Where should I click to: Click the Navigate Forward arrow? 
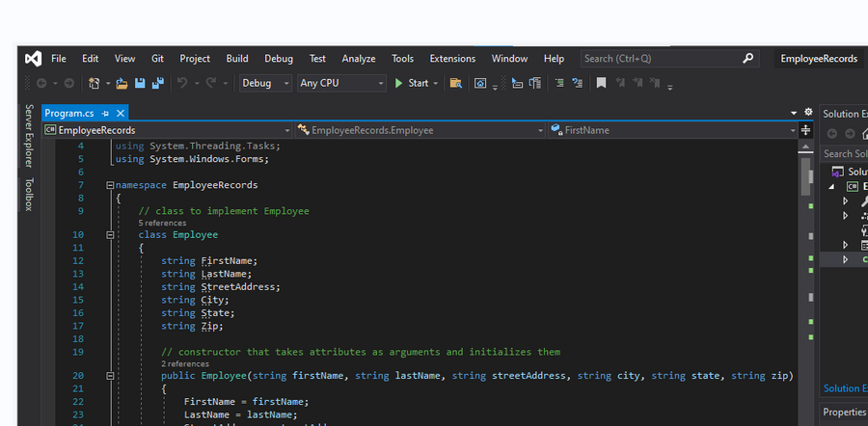(x=69, y=83)
